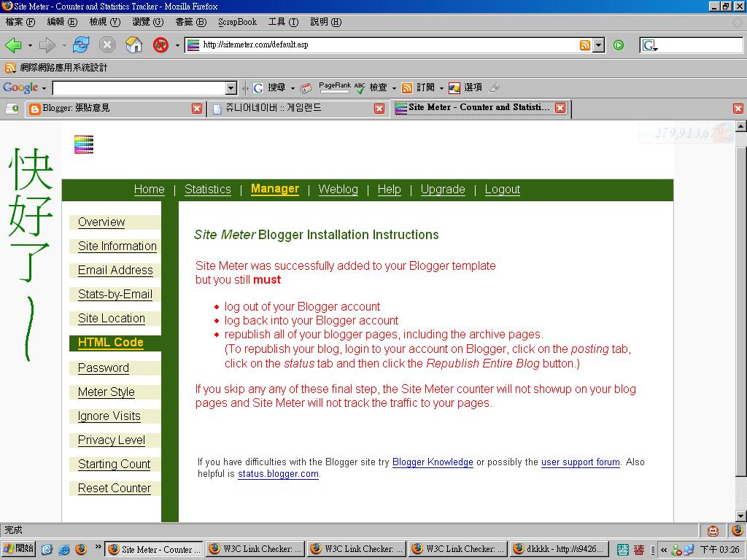This screenshot has width=747, height=560.
Task: Switch to the 쥬니어네이버 tab
Action: tap(298, 109)
